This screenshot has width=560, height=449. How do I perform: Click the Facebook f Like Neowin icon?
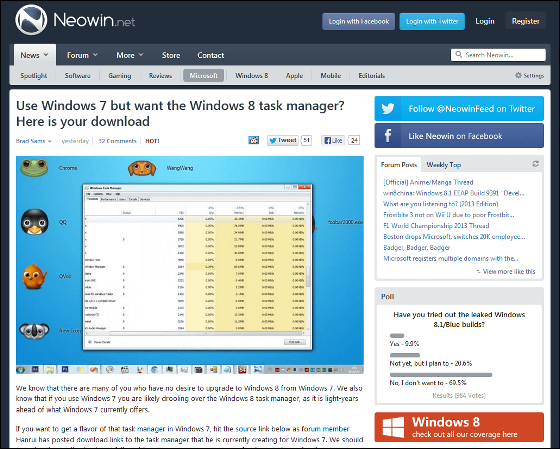[388, 135]
